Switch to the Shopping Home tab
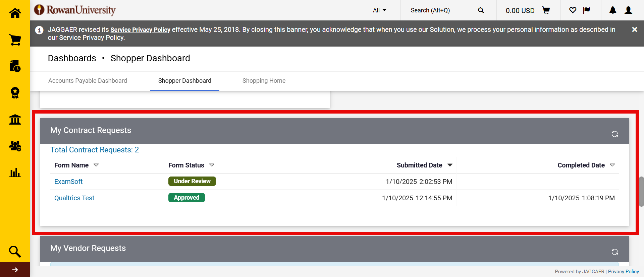Viewport: 644px width, 277px height. [264, 81]
